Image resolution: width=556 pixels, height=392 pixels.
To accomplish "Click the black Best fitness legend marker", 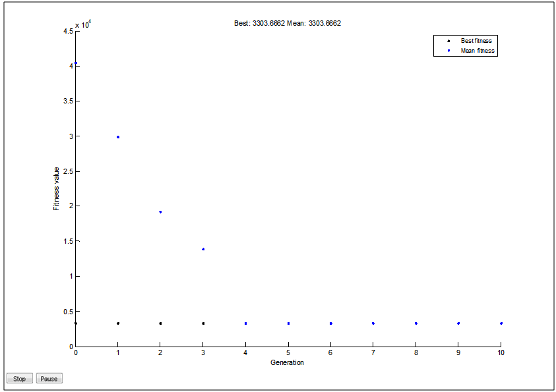I will 448,41.
